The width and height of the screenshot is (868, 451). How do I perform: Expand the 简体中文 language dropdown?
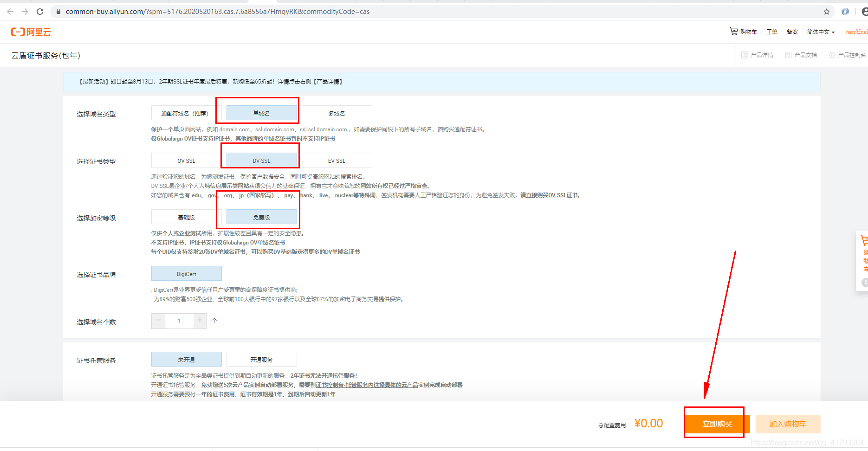click(x=821, y=32)
